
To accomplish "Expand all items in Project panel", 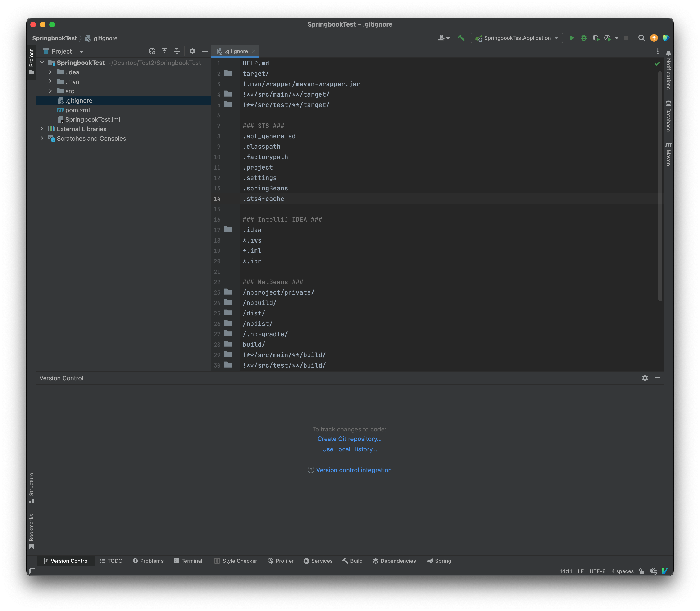I will [164, 51].
